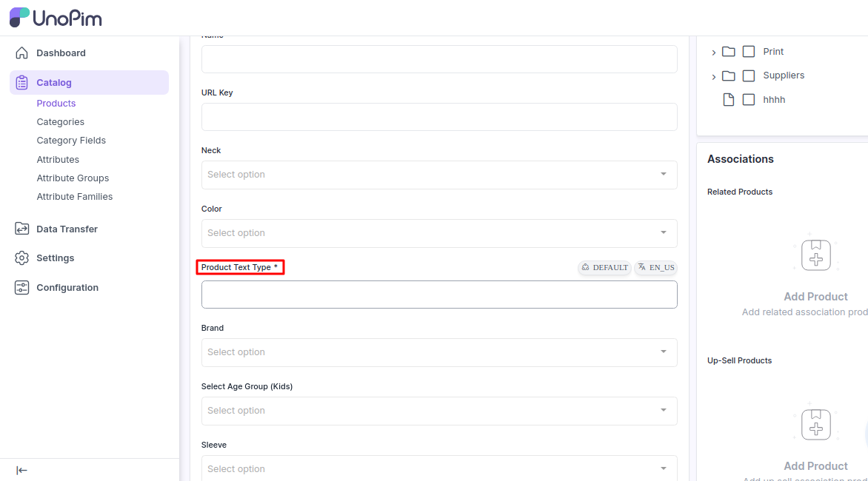Open Attribute Families menu item
Viewport: 868px width, 481px height.
pyautogui.click(x=75, y=197)
